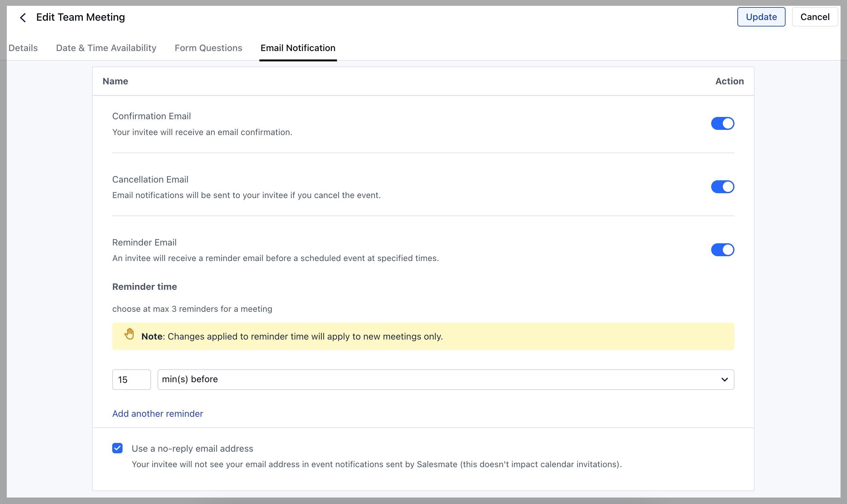
Task: Click the Action column header
Action: (x=729, y=81)
